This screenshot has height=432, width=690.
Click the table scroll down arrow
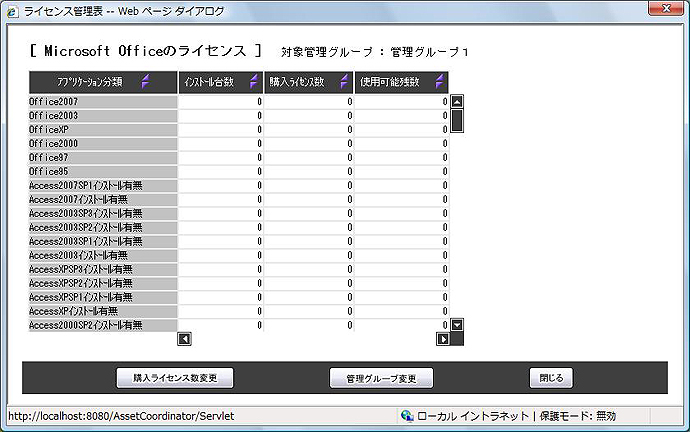point(457,325)
